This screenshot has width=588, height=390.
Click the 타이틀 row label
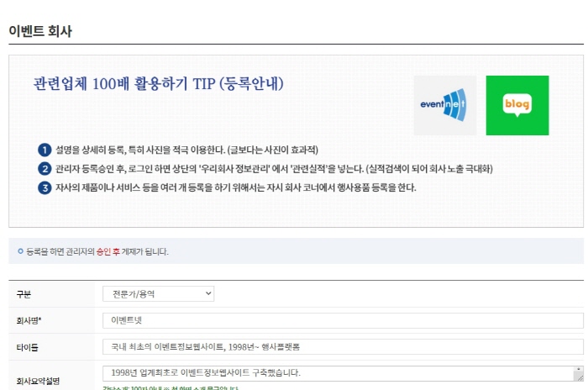click(x=27, y=347)
